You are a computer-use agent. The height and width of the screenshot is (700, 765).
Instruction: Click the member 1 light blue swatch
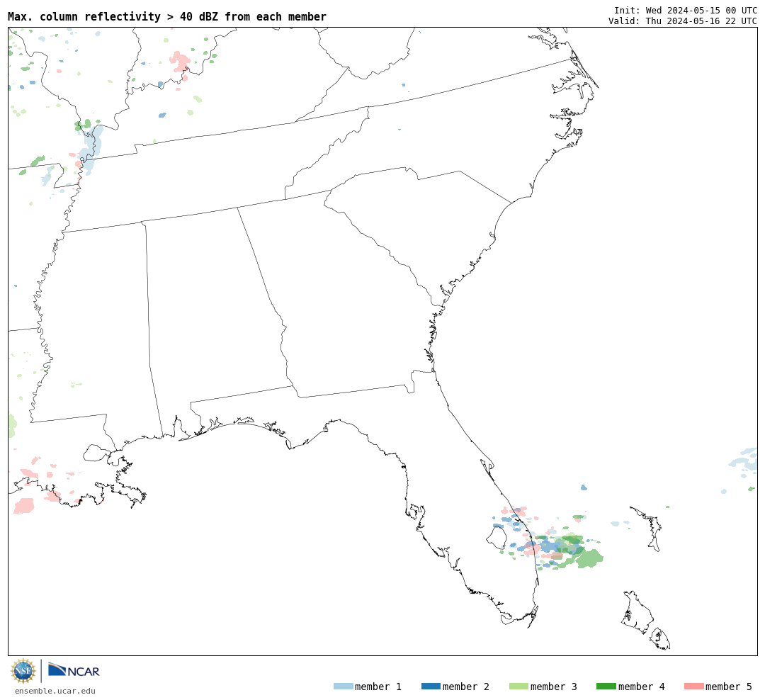point(343,687)
